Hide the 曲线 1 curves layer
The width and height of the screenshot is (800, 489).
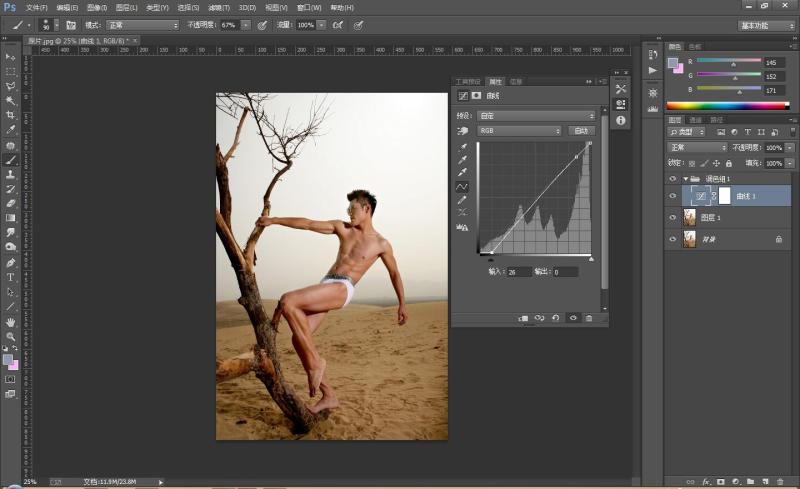point(672,196)
